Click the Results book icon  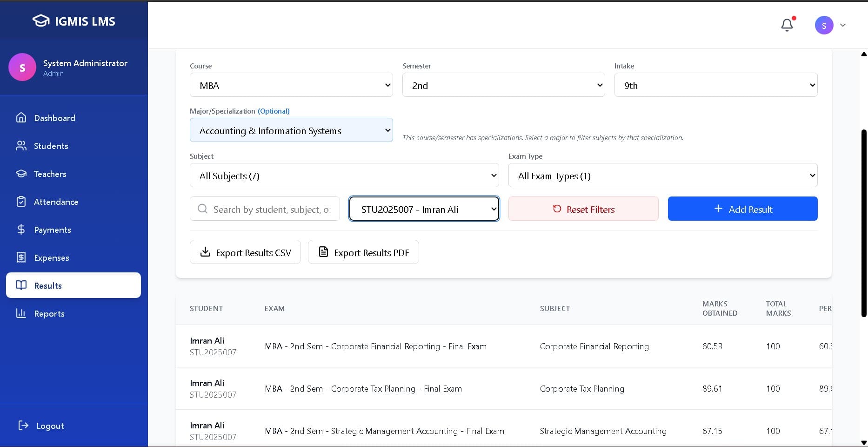(x=21, y=285)
